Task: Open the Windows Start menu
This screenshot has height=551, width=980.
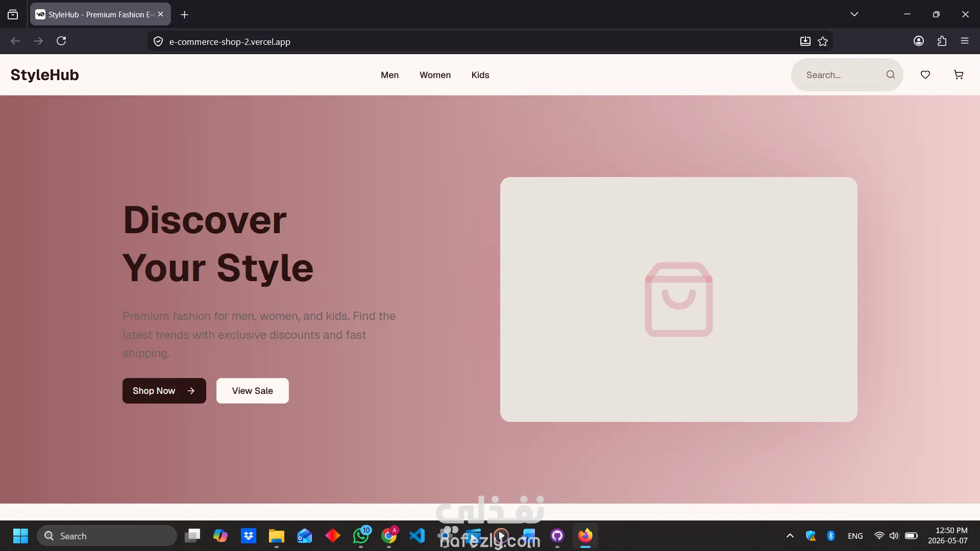Action: tap(20, 536)
